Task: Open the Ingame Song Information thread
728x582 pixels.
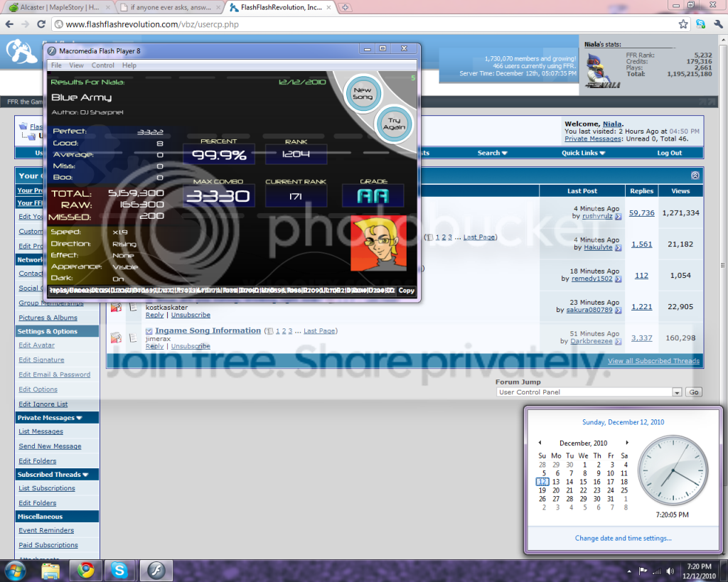Action: 208,330
